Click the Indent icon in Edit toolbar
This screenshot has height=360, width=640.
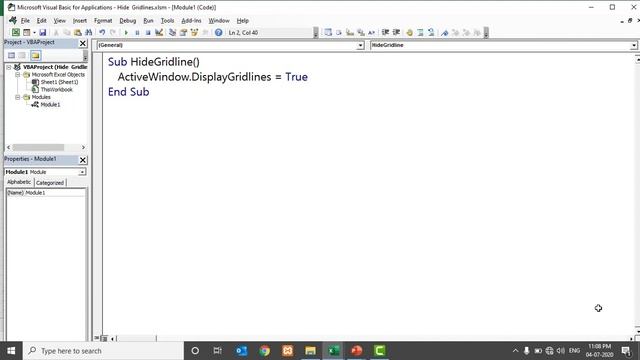click(x=385, y=32)
